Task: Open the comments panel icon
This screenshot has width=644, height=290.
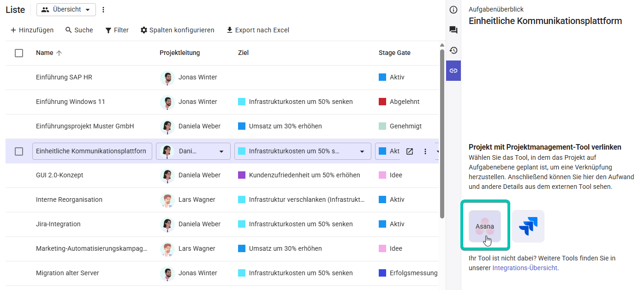Action: pos(453,30)
